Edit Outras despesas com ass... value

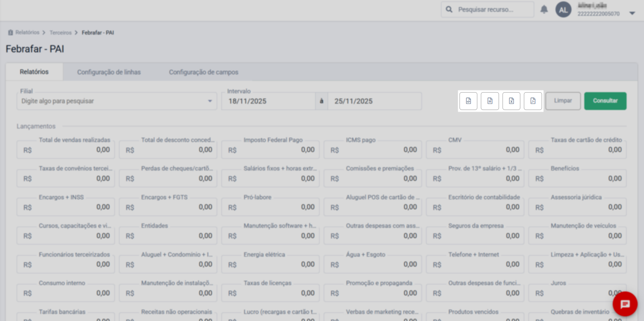[x=373, y=236]
